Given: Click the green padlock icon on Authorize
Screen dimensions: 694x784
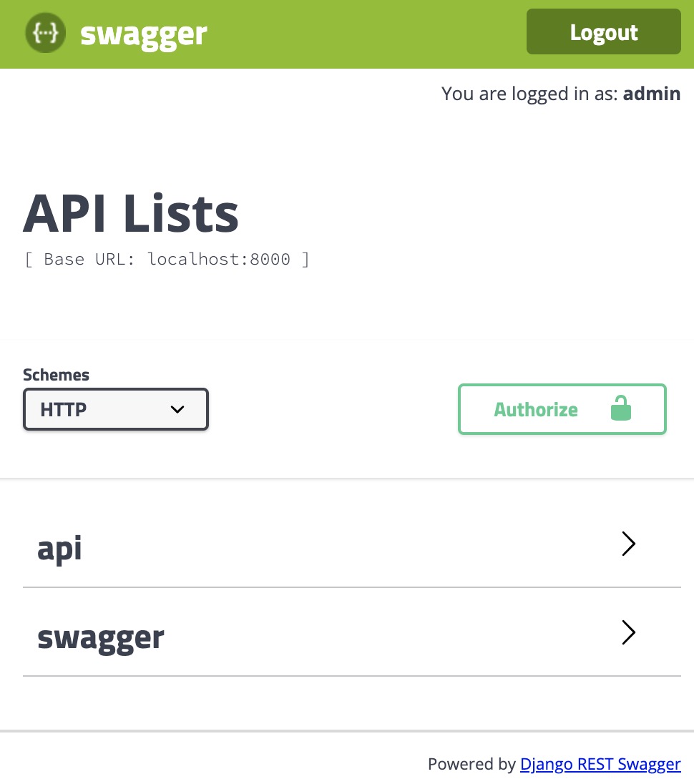Looking at the screenshot, I should (620, 408).
